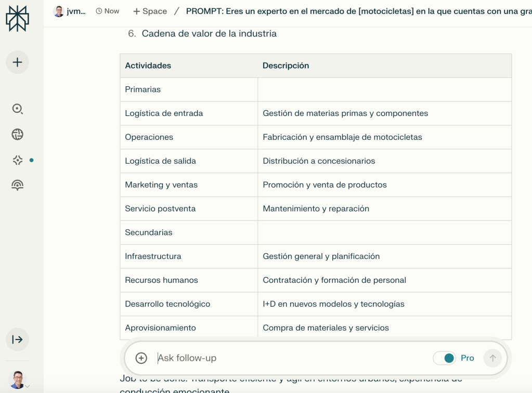The image size is (532, 393).
Task: Click the attach plus icon in follow-up box
Action: (141, 358)
